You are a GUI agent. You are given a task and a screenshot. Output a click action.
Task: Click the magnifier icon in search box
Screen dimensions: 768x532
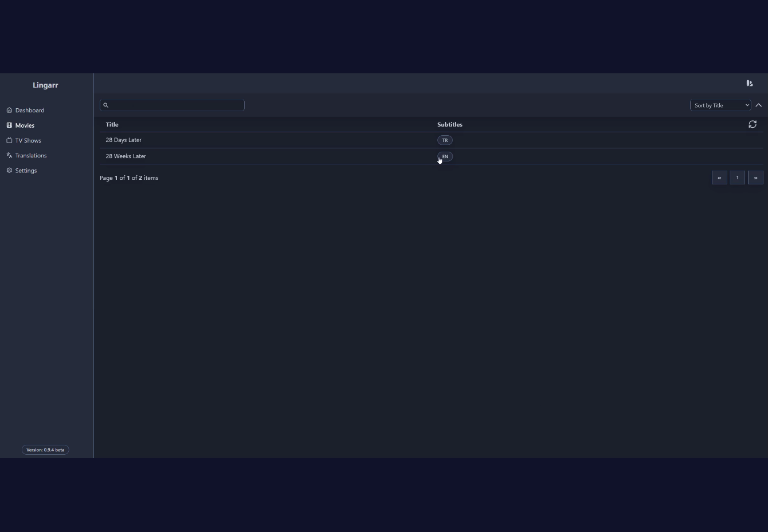[x=105, y=105]
